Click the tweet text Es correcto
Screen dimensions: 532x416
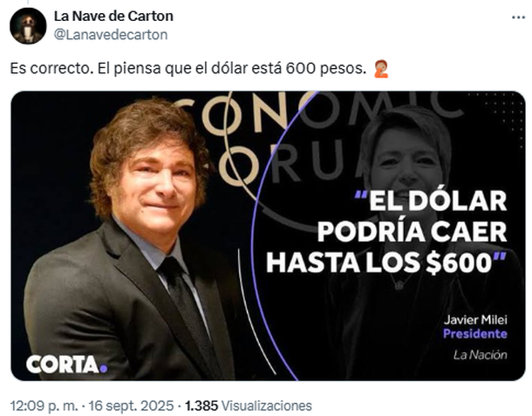[x=51, y=69]
